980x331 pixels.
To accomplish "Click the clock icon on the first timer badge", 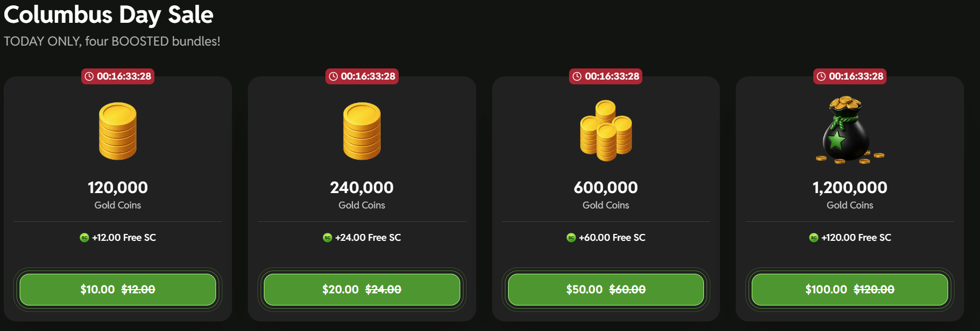I will click(89, 76).
